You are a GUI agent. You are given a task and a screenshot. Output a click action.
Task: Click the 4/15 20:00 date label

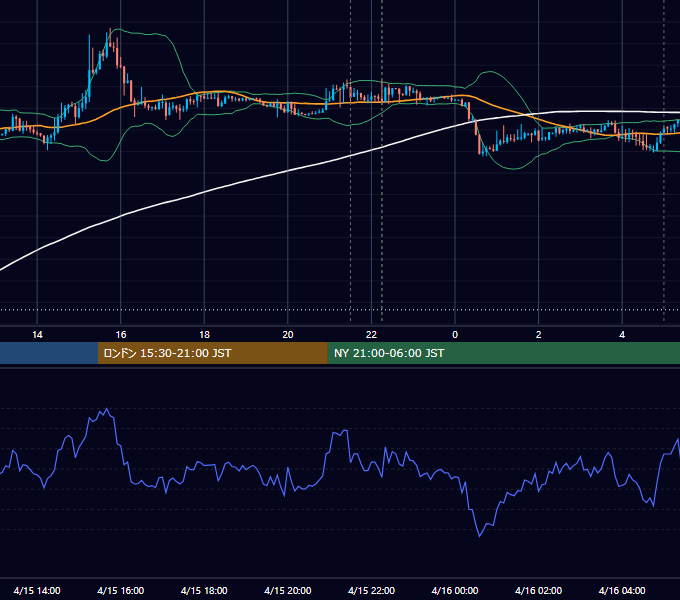click(x=288, y=590)
